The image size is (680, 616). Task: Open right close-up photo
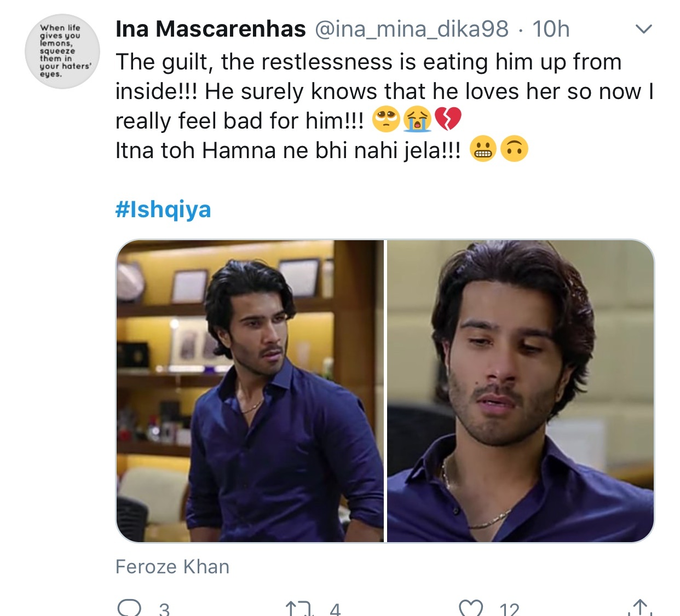pos(521,391)
